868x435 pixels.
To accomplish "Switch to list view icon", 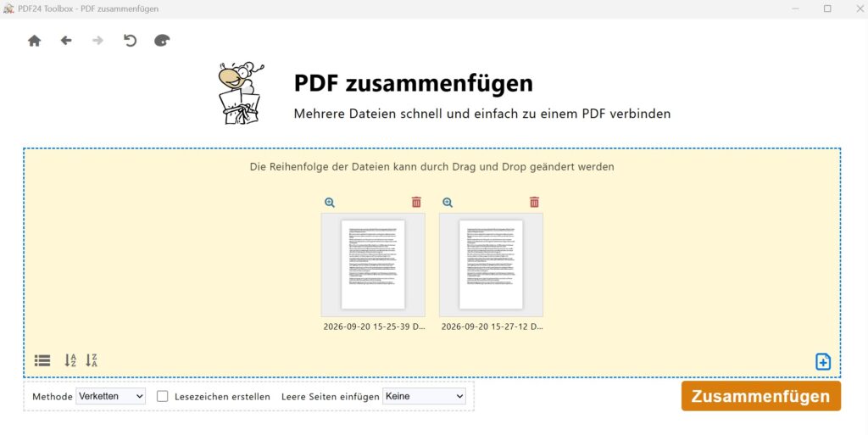I will point(42,361).
